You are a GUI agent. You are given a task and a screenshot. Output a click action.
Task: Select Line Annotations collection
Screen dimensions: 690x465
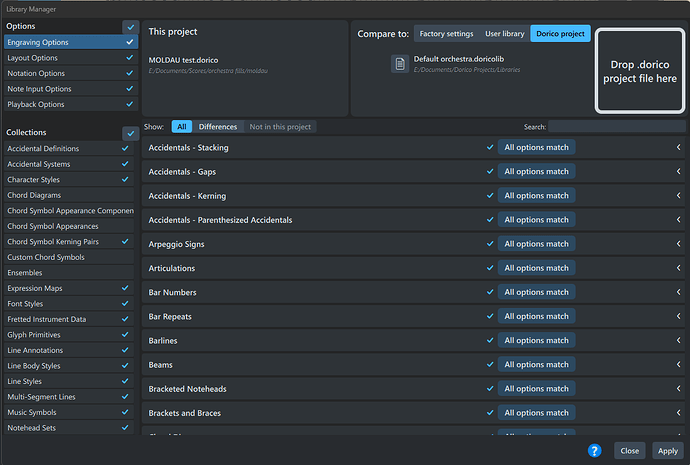click(69, 350)
